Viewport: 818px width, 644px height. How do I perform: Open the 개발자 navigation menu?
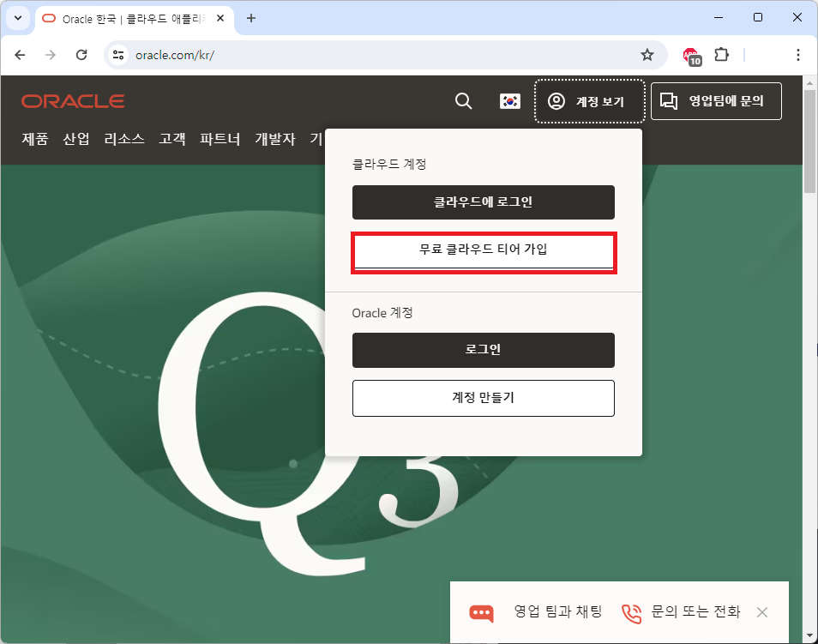275,139
